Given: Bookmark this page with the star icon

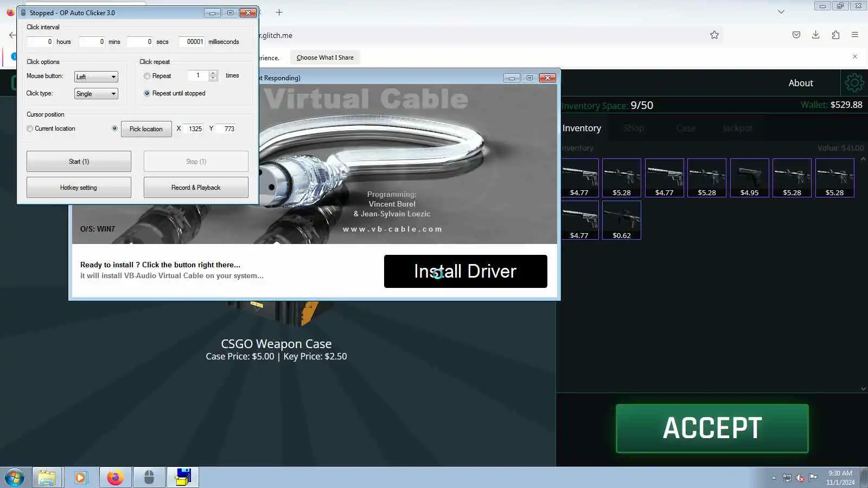Looking at the screenshot, I should pyautogui.click(x=714, y=35).
